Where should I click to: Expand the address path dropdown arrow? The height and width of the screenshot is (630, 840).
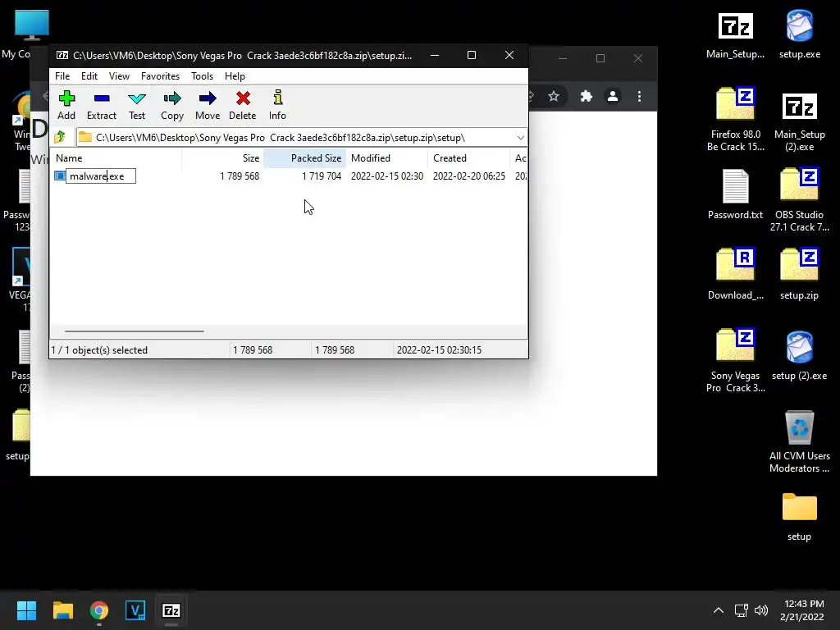520,138
